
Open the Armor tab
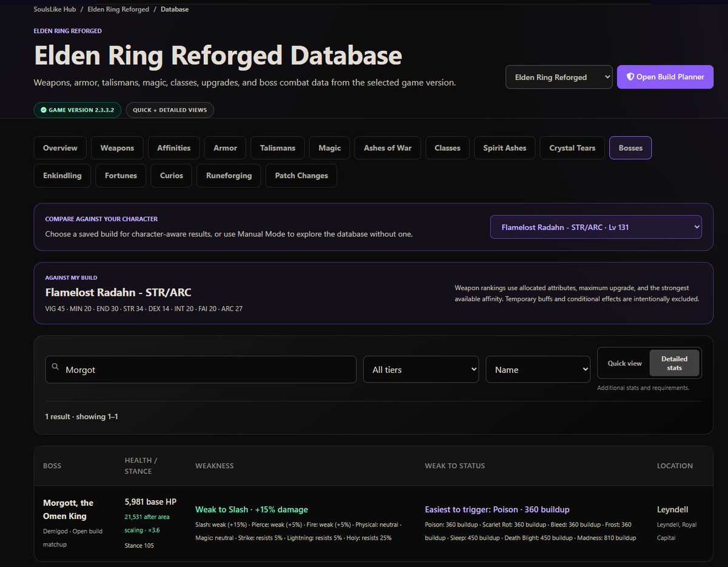[x=225, y=148]
